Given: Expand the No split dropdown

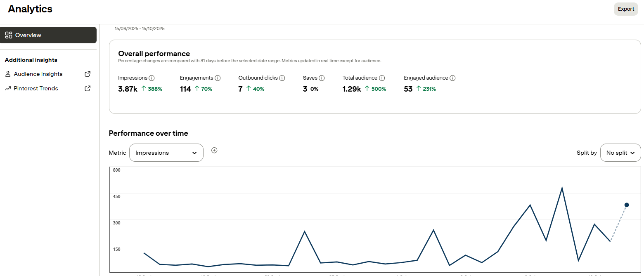Looking at the screenshot, I should pyautogui.click(x=620, y=153).
